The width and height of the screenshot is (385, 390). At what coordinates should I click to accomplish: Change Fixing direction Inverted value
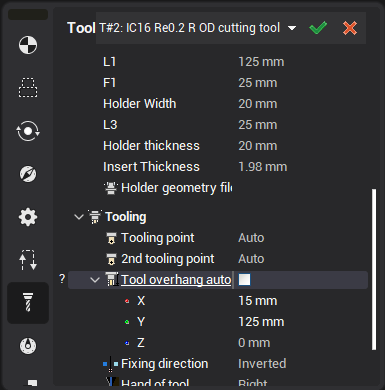pyautogui.click(x=262, y=364)
